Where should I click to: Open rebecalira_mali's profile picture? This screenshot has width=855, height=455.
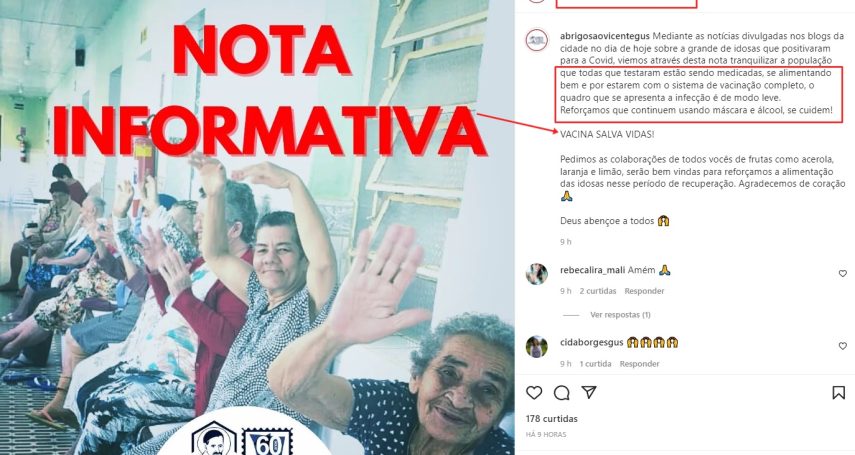(537, 274)
